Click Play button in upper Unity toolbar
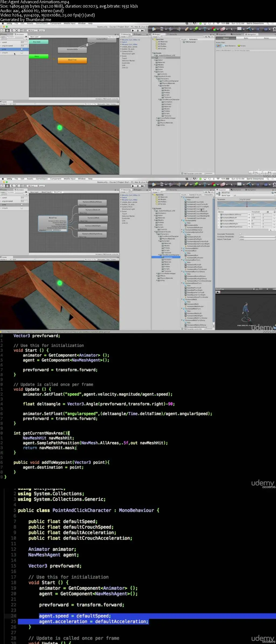This screenshot has height=644, width=276. coord(133,30)
